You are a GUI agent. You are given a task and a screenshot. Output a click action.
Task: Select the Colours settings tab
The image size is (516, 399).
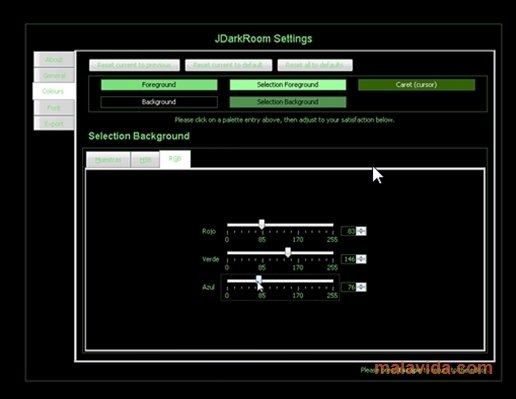pos(54,91)
